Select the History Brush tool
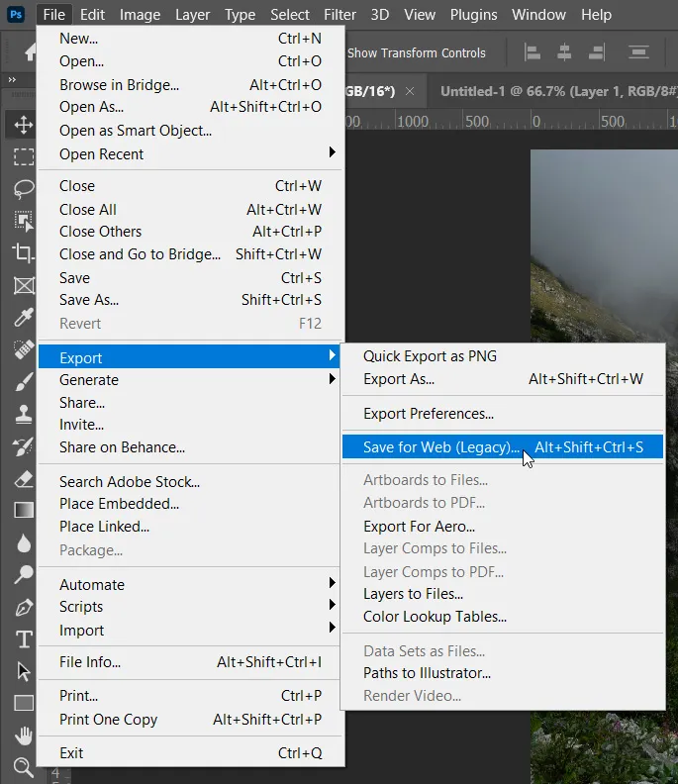The width and height of the screenshot is (678, 784). [24, 446]
